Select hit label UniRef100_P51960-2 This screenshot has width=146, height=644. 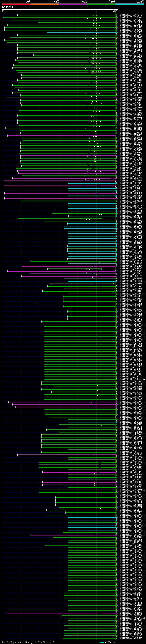(x=132, y=618)
